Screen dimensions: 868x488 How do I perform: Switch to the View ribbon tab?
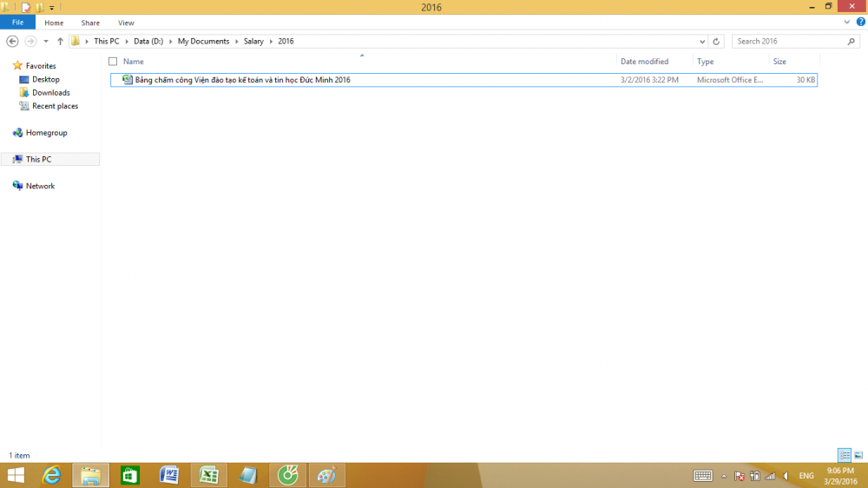tap(126, 23)
